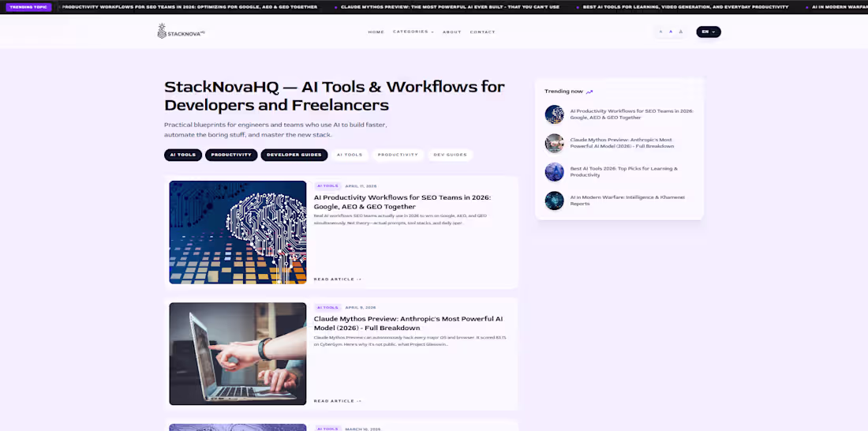Click the purple Trending Topic badge

click(28, 7)
